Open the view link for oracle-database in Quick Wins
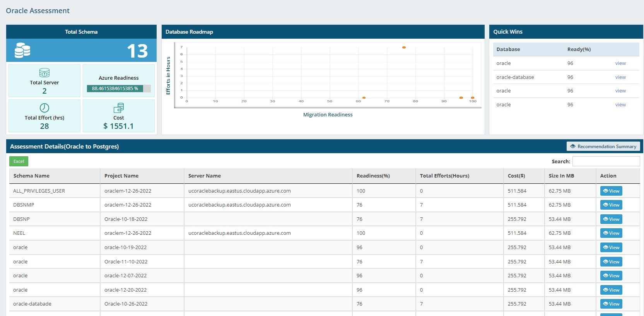The height and width of the screenshot is (316, 644). (620, 77)
